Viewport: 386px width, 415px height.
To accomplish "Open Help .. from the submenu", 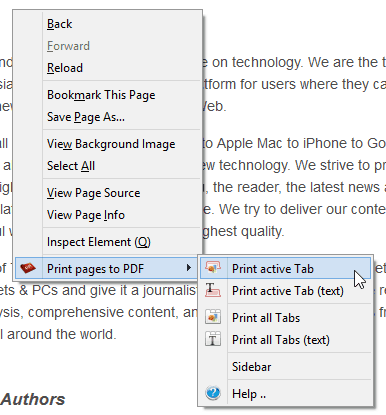I will (286, 394).
